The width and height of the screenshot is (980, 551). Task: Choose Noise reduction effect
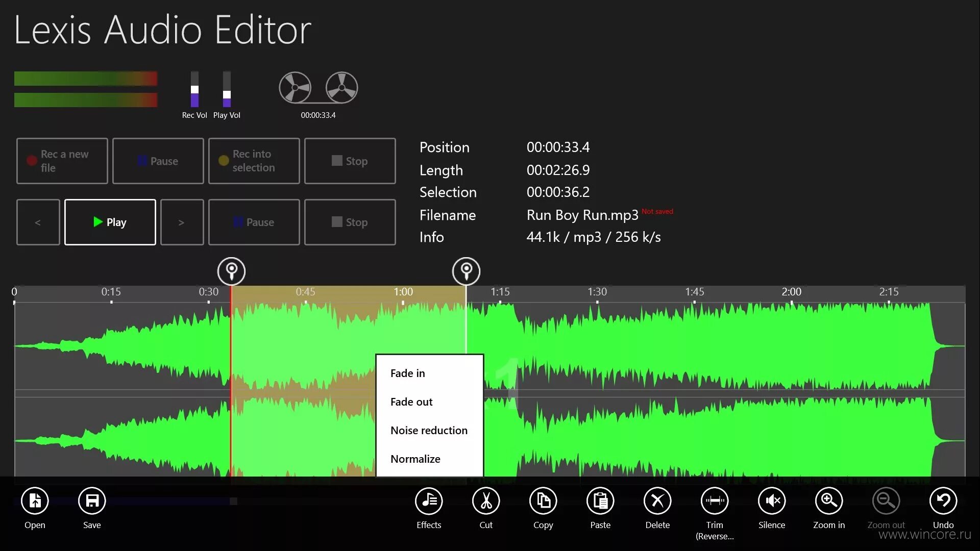(429, 431)
